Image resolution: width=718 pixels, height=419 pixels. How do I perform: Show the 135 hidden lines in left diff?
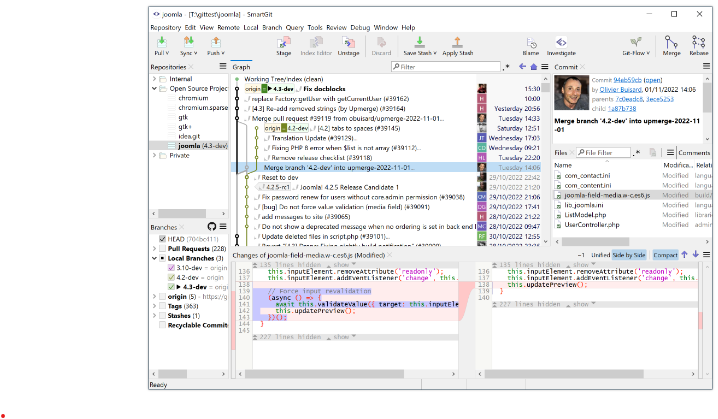pos(343,265)
